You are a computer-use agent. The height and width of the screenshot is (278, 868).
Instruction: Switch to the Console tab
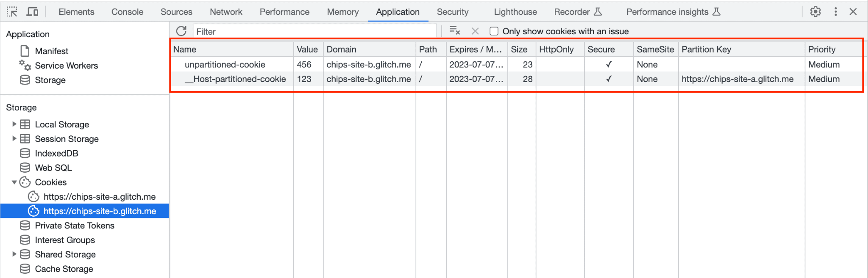point(127,12)
